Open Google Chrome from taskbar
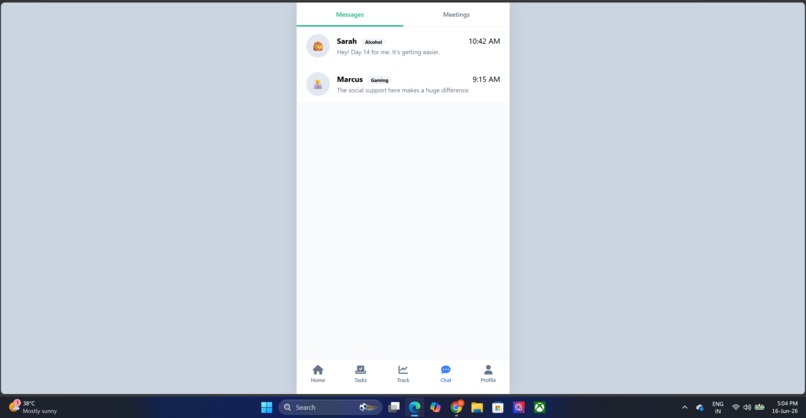Viewport: 806px width, 418px height. tap(456, 407)
